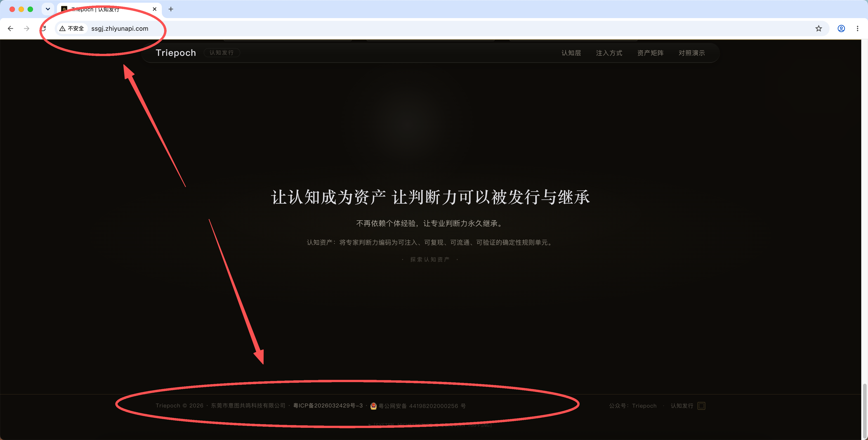Click the 不安全 security warning indicator
The width and height of the screenshot is (868, 440).
point(72,29)
